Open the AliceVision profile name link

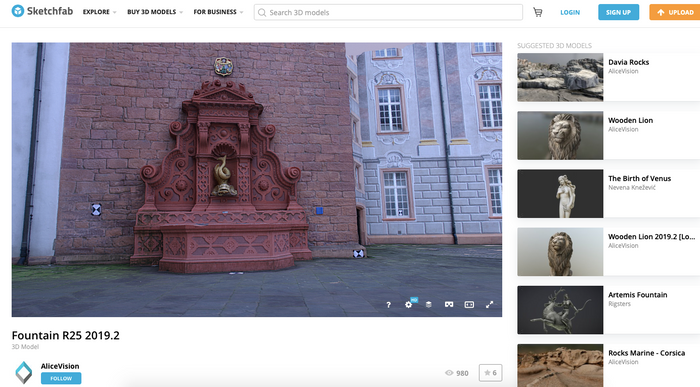point(60,366)
